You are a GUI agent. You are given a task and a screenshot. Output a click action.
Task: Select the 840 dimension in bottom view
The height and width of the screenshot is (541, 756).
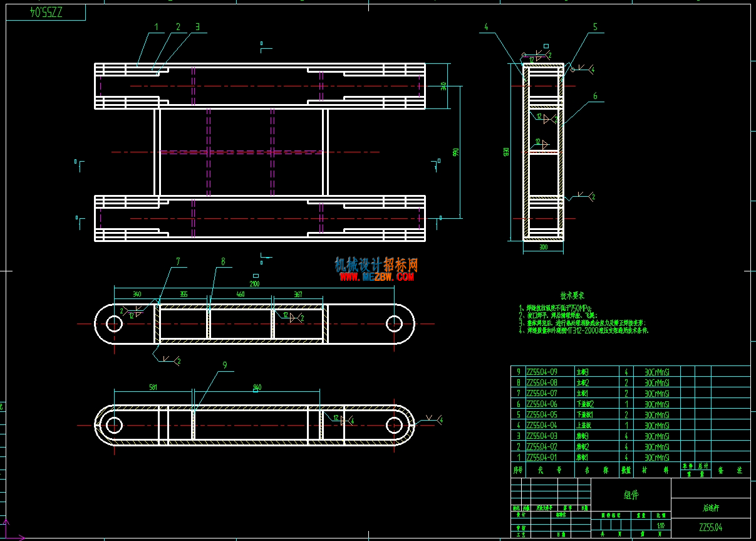pyautogui.click(x=256, y=387)
